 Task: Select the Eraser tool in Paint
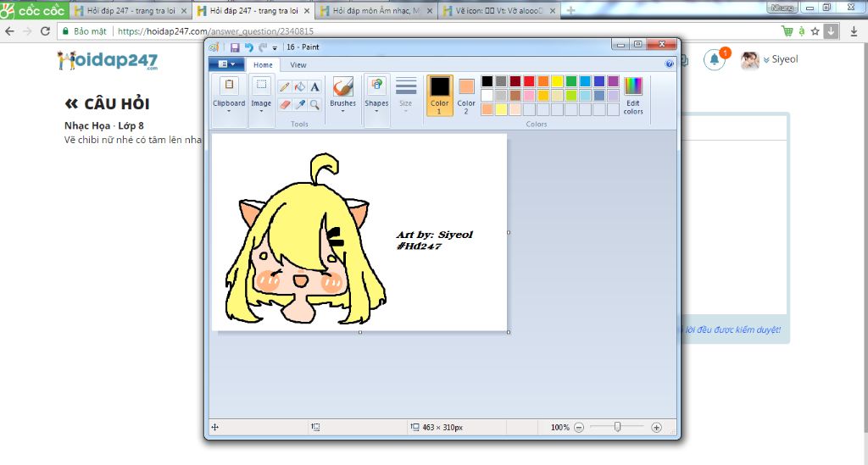tap(285, 104)
